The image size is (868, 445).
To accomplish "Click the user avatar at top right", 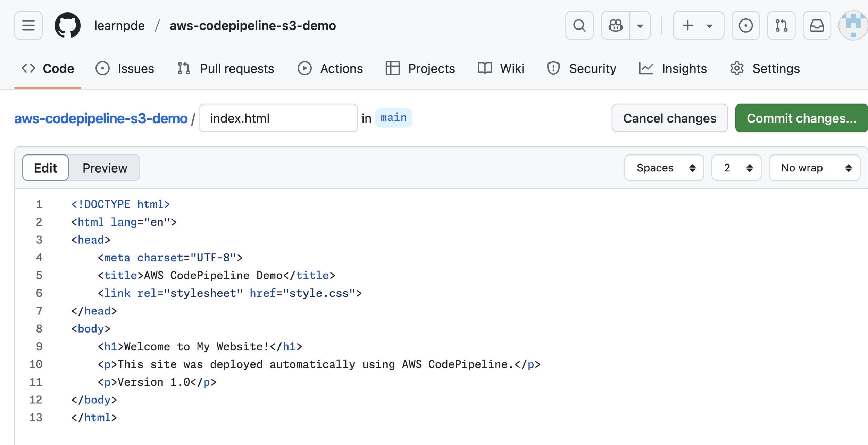I will pos(853,25).
